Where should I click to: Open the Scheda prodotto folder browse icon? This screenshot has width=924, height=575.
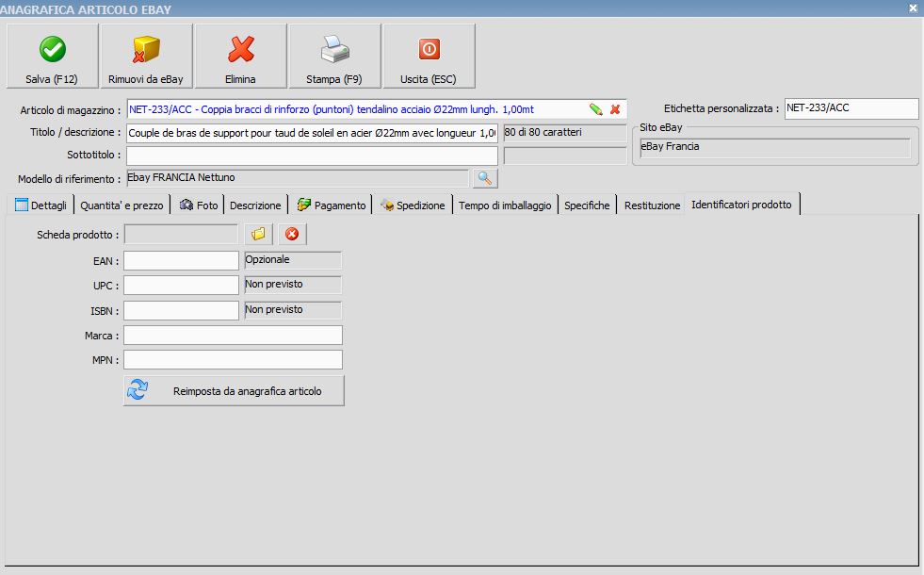click(258, 234)
